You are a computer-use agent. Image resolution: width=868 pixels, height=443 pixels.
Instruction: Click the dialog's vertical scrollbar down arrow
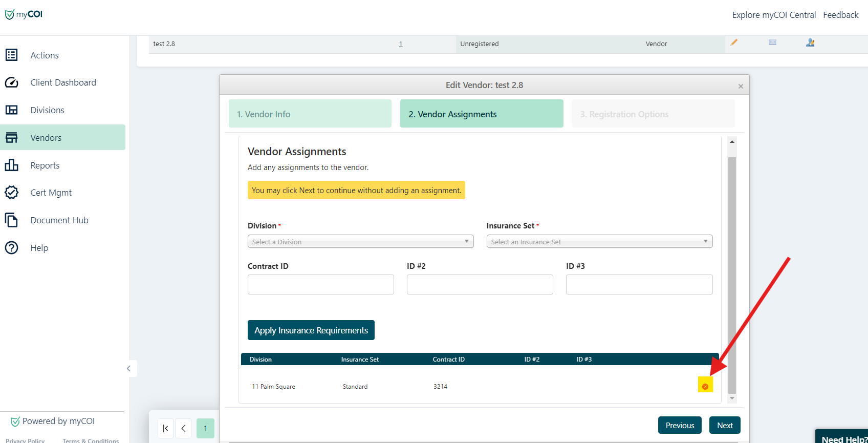click(732, 398)
